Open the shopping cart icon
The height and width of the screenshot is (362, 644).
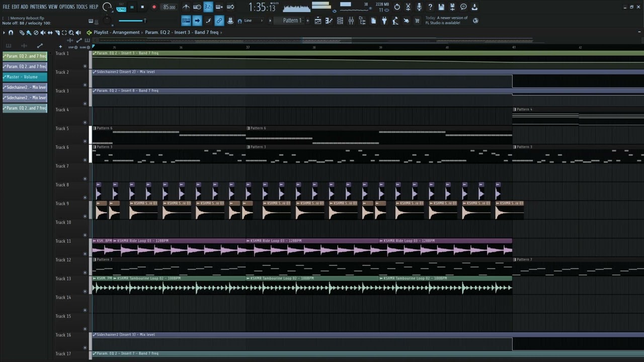point(417,21)
